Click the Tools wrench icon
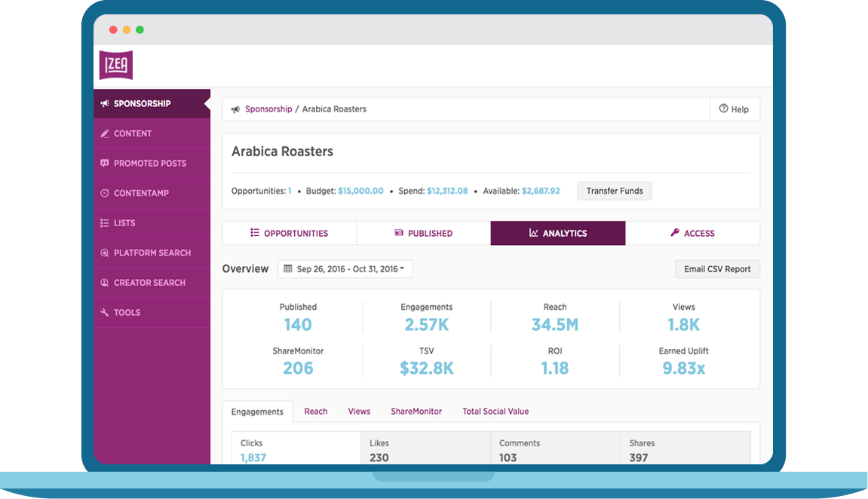 (104, 313)
